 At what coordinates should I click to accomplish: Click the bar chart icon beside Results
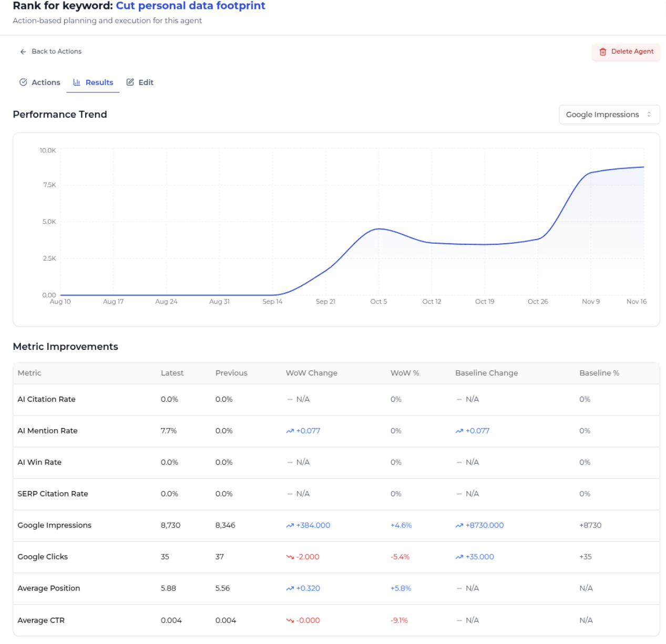[77, 82]
